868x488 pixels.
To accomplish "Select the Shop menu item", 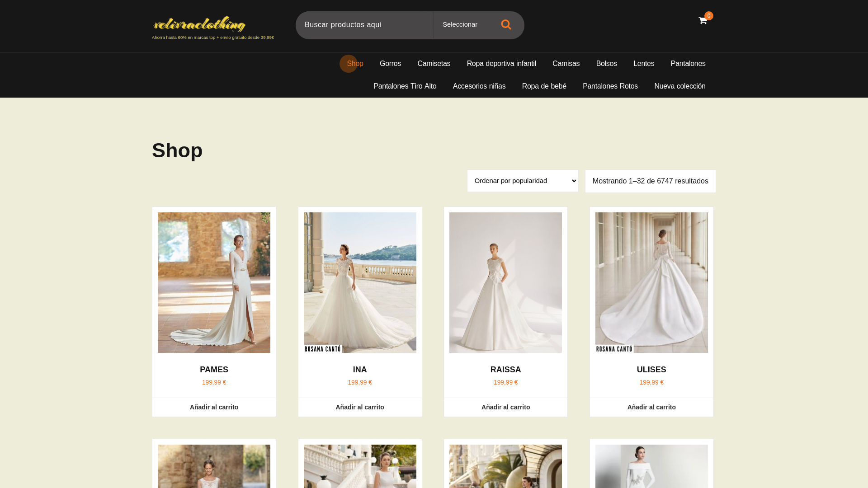I will tap(355, 64).
